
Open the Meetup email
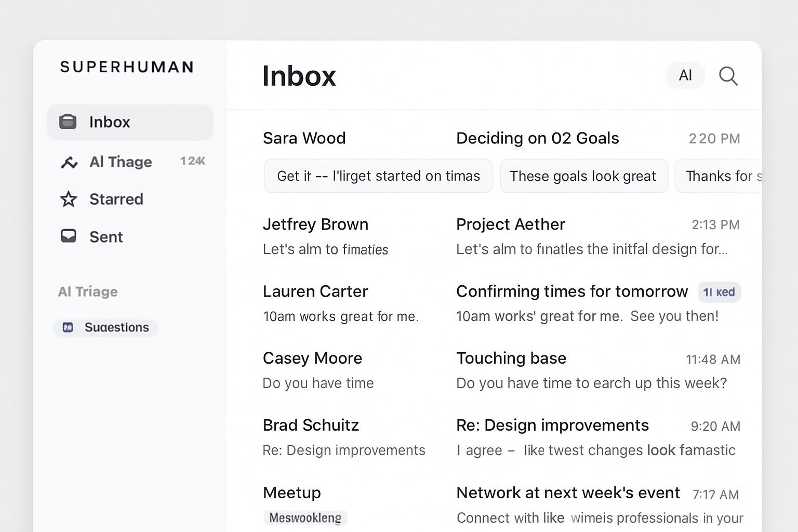pos(291,493)
